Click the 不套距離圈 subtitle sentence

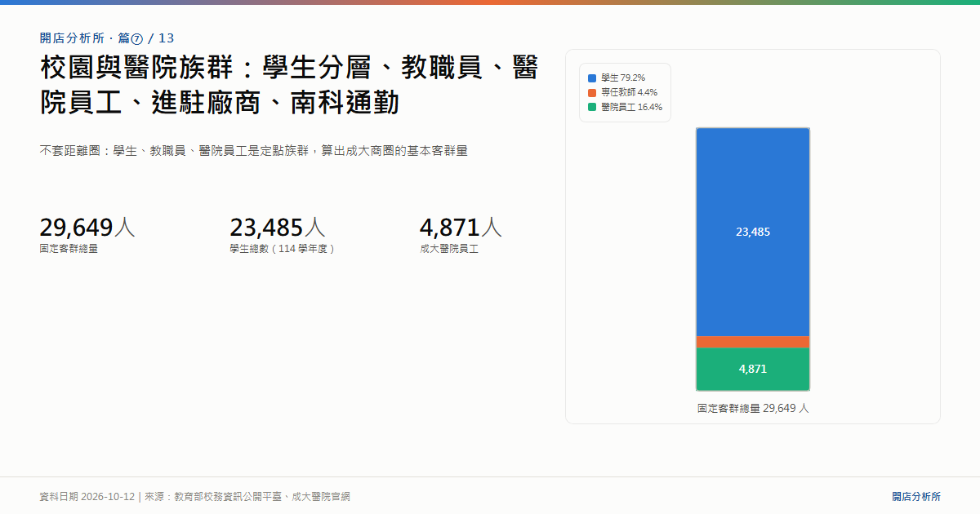[254, 151]
